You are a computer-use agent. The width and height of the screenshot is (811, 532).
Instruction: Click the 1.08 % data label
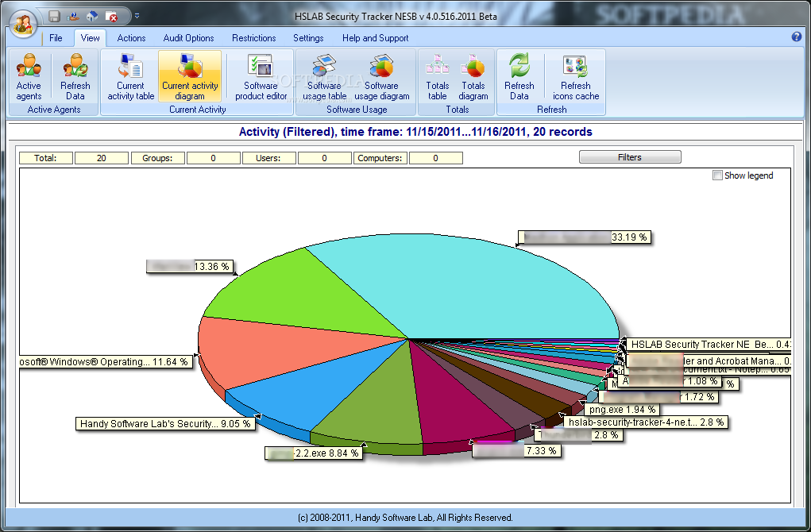pyautogui.click(x=670, y=381)
